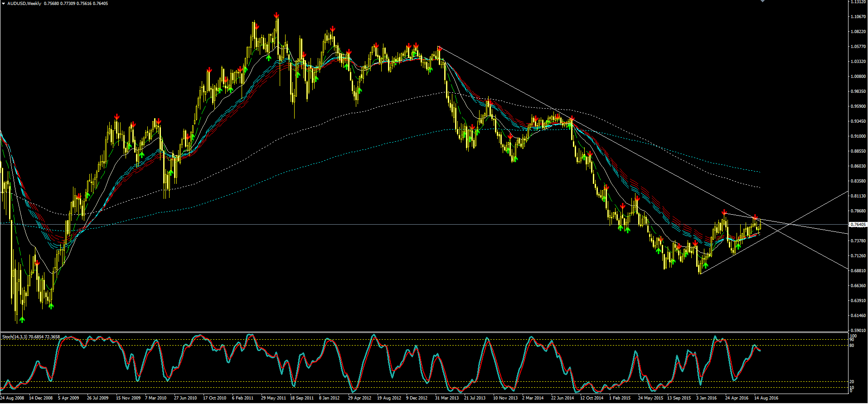868x404 pixels.
Task: Click the 0.66360 price axis label
Action: coord(858,286)
